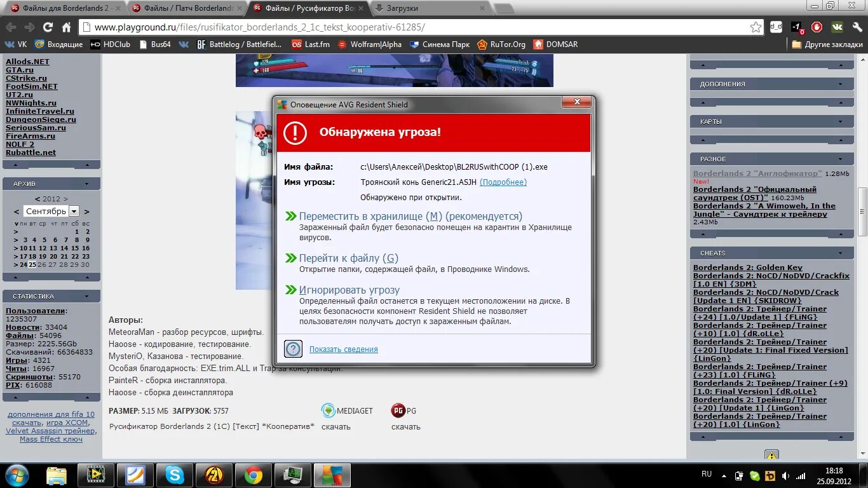
Task: Click Показать сведения in AVG dialog
Action: (343, 349)
